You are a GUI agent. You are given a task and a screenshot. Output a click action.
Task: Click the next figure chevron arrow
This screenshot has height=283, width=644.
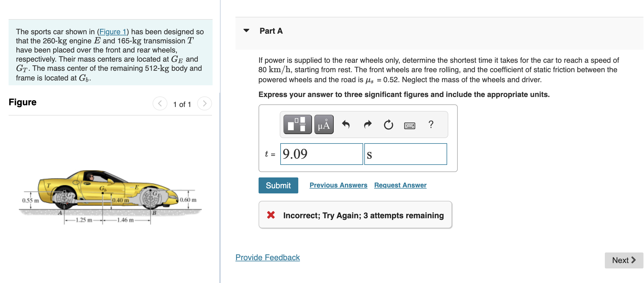[x=205, y=104]
